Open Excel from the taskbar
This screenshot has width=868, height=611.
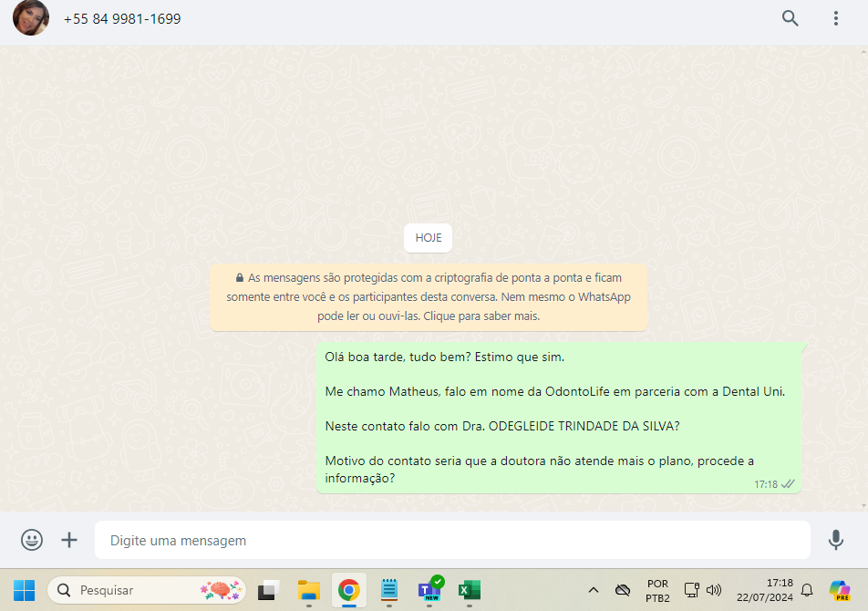click(470, 591)
